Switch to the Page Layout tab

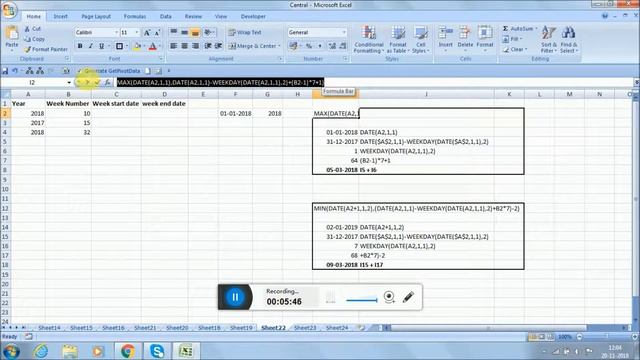(96, 16)
